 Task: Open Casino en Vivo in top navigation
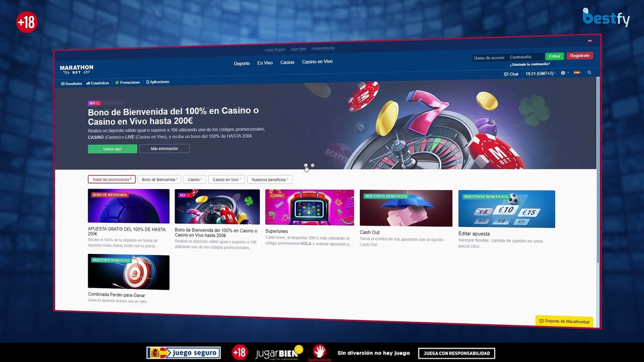317,61
